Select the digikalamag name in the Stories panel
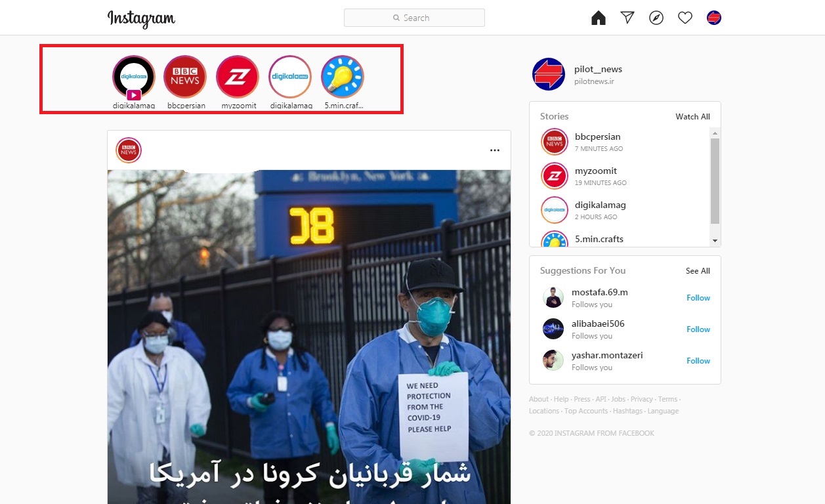The height and width of the screenshot is (504, 825). click(x=601, y=205)
